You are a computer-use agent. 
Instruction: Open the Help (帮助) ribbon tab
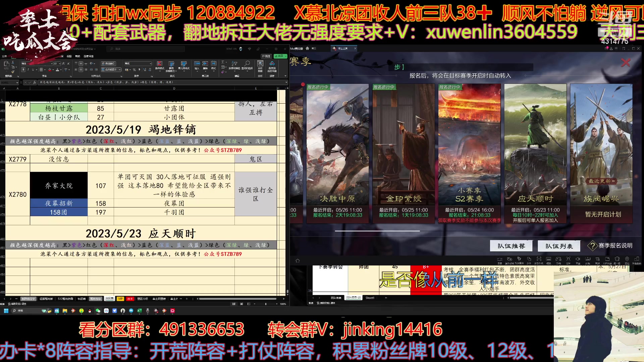pyautogui.click(x=78, y=56)
